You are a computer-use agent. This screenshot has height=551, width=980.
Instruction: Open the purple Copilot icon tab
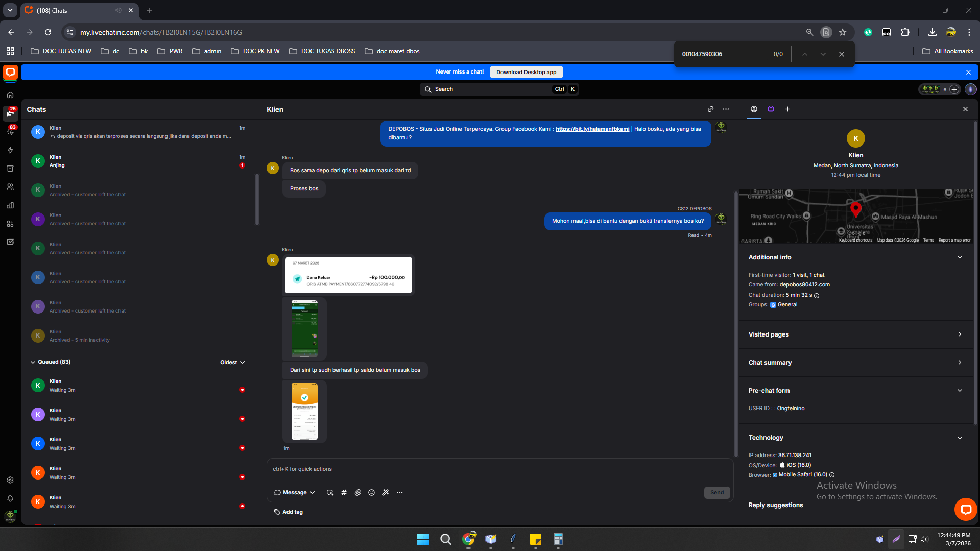click(x=771, y=109)
